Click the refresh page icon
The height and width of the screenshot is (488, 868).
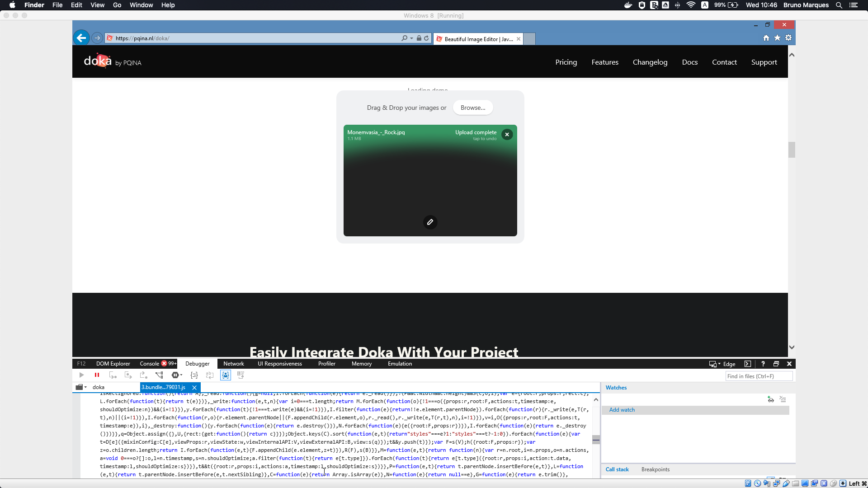(426, 38)
